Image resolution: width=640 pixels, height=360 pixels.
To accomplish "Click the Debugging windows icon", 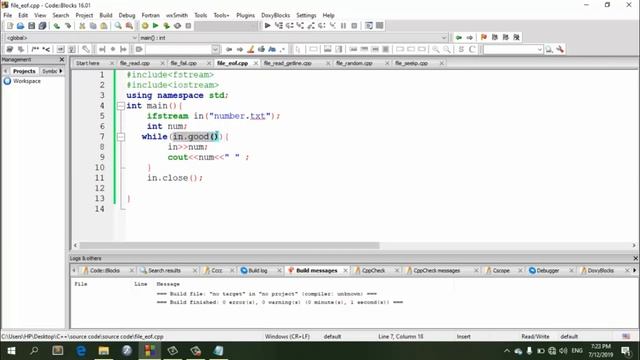I will coord(369,25).
